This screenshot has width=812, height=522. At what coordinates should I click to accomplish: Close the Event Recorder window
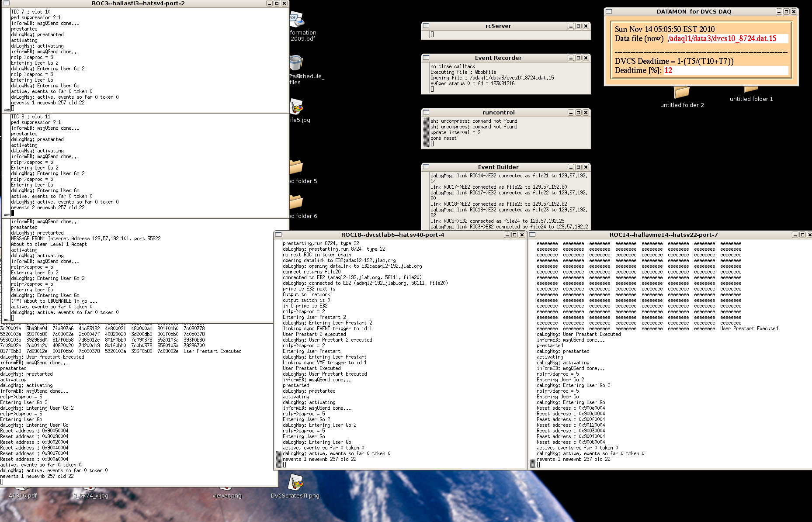[x=586, y=58]
